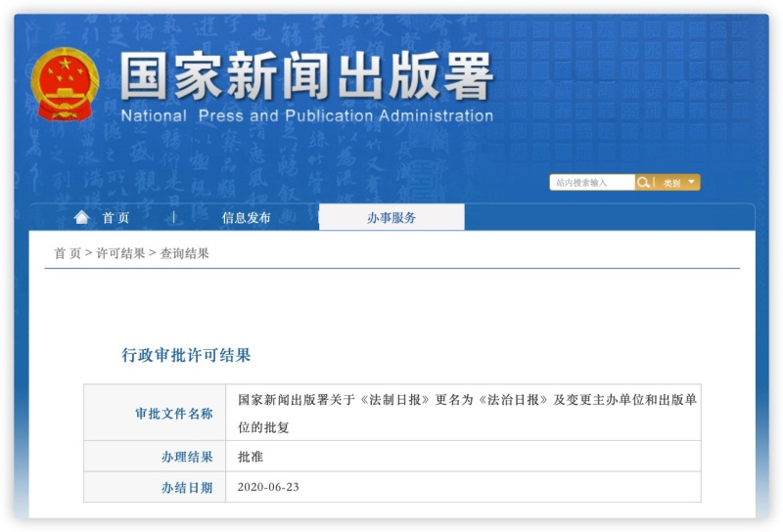Select the 办事服务 tab
The width and height of the screenshot is (783, 532).
coord(391,217)
